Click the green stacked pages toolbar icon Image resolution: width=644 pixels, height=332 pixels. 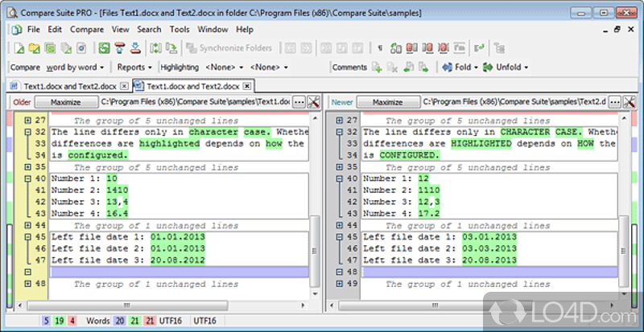pyautogui.click(x=50, y=48)
